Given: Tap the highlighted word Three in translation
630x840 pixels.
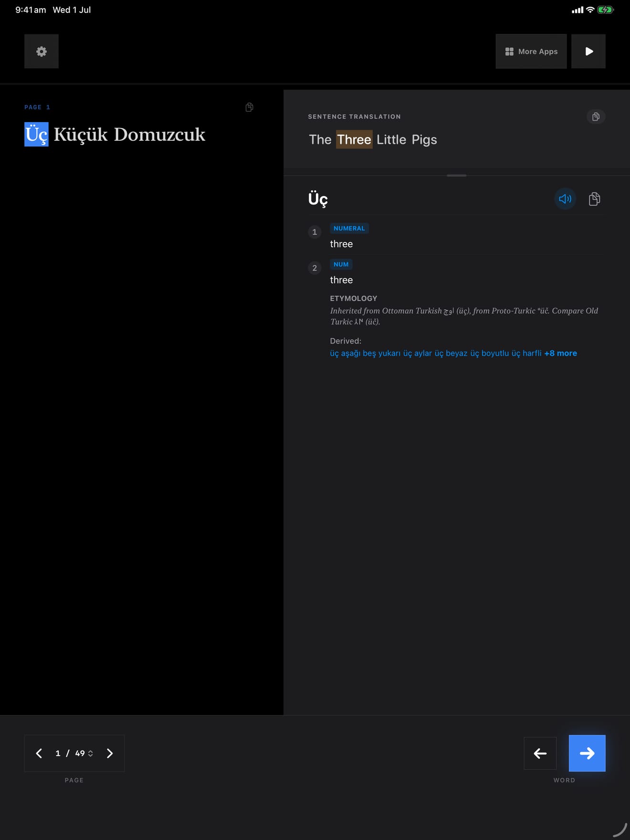Looking at the screenshot, I should coord(354,139).
